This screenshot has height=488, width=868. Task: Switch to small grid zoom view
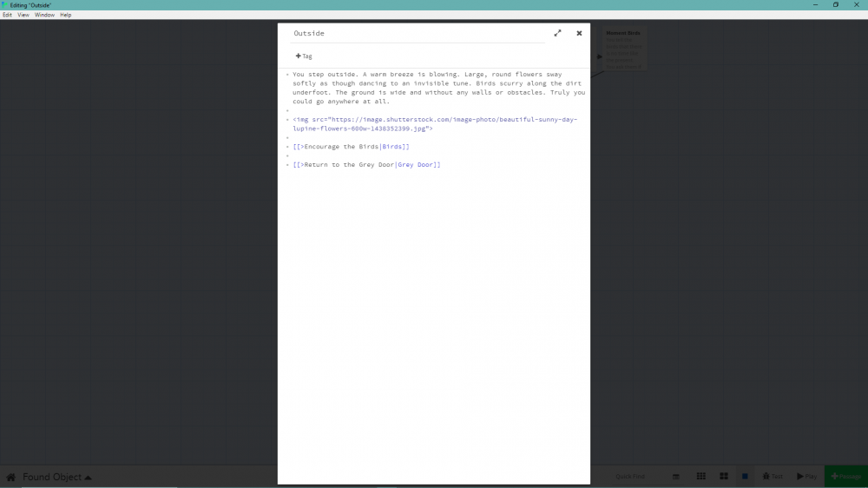(700, 477)
